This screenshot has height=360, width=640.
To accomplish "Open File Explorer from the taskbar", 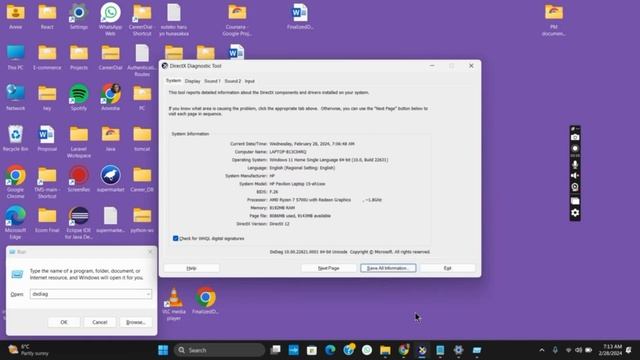I will 385,350.
